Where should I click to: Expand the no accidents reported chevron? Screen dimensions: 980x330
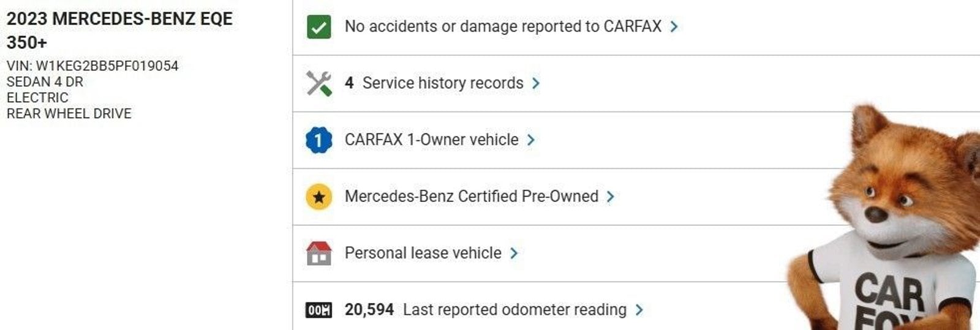[674, 27]
